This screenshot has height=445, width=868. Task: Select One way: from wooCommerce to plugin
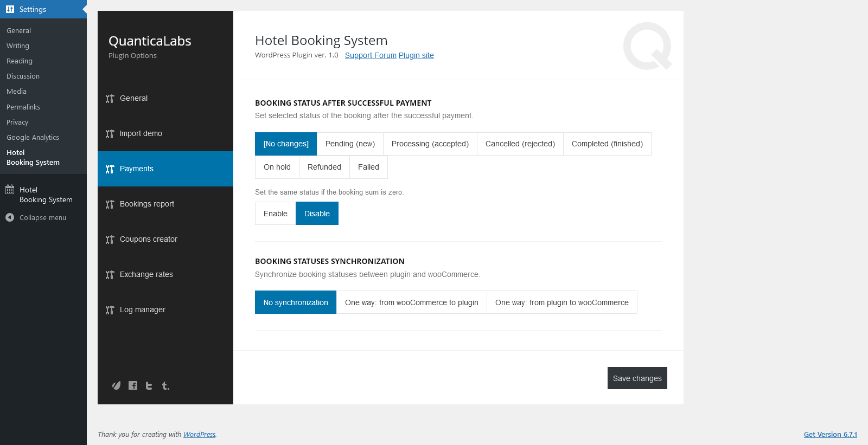[x=412, y=302]
